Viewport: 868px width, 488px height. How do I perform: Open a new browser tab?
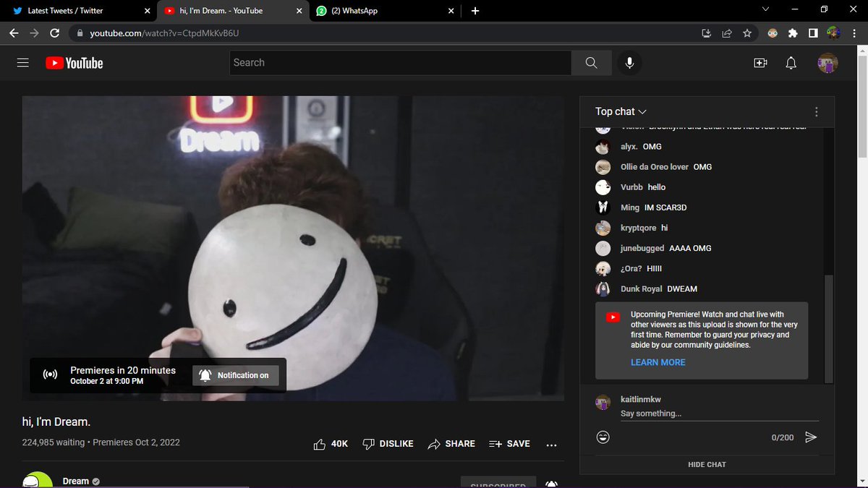[x=475, y=11]
